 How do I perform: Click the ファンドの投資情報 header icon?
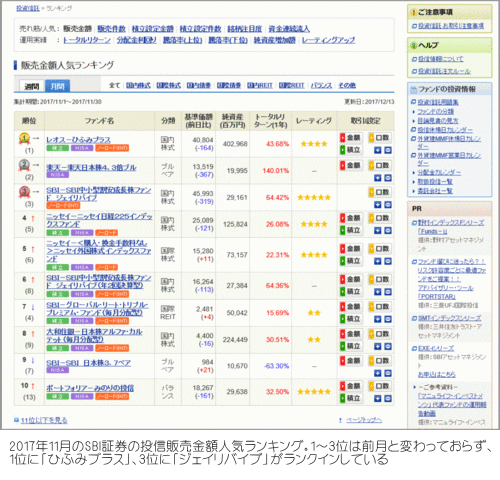click(x=414, y=89)
